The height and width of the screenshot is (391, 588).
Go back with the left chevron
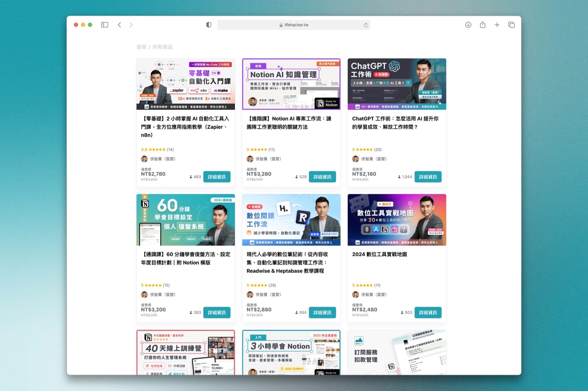tap(119, 25)
